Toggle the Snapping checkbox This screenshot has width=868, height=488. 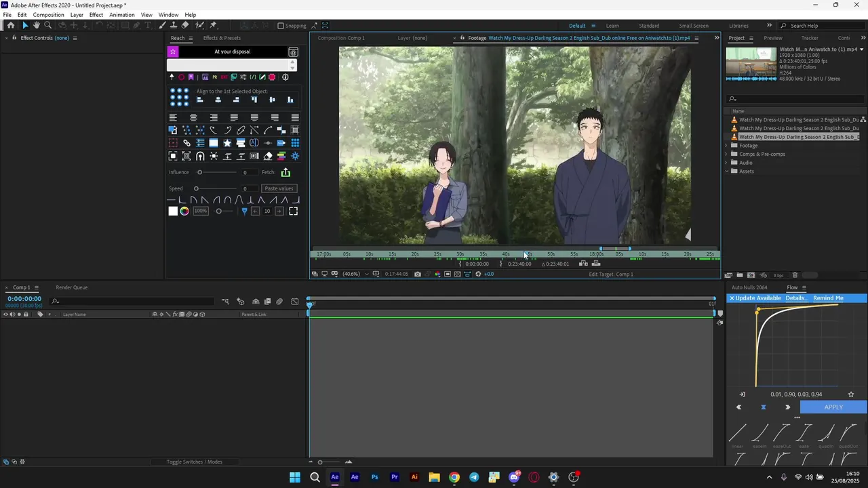(281, 26)
